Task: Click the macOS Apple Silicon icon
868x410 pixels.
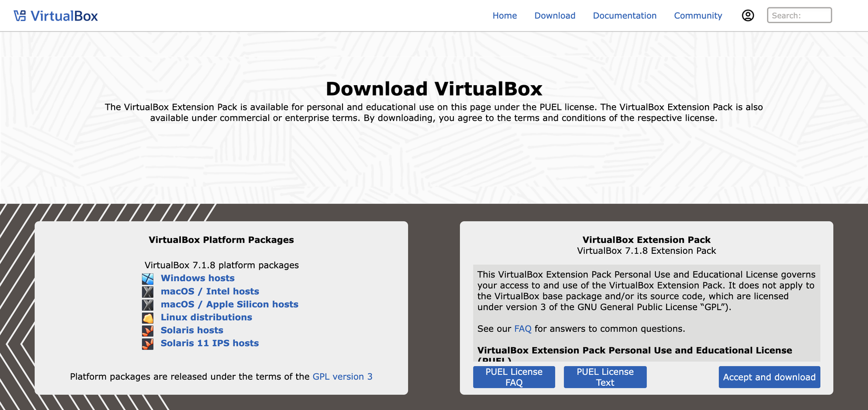Action: click(x=148, y=305)
